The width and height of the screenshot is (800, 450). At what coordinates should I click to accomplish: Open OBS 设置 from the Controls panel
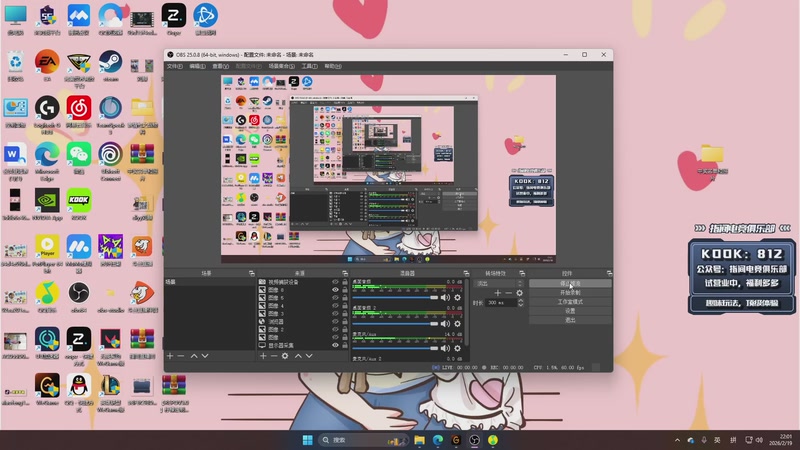point(570,311)
